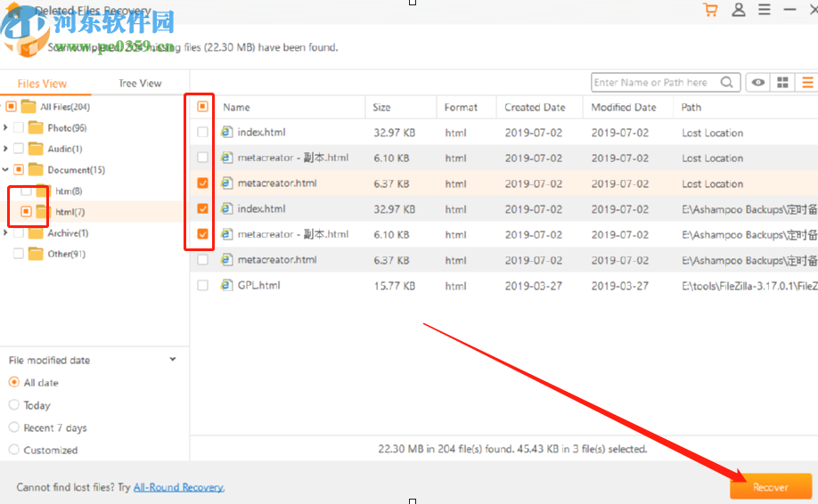Switch to thumbnail grid view
This screenshot has width=818, height=504.
[x=782, y=82]
